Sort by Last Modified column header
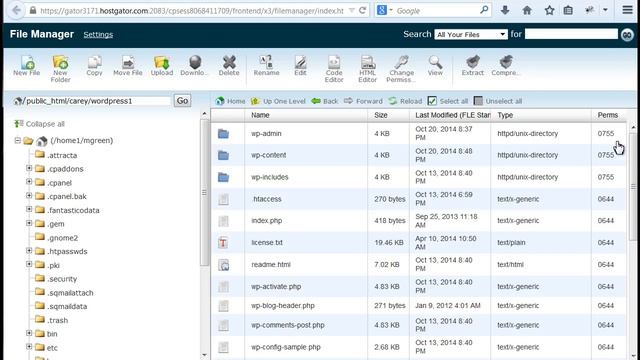Screen dimensions: 640x360 [x=450, y=115]
